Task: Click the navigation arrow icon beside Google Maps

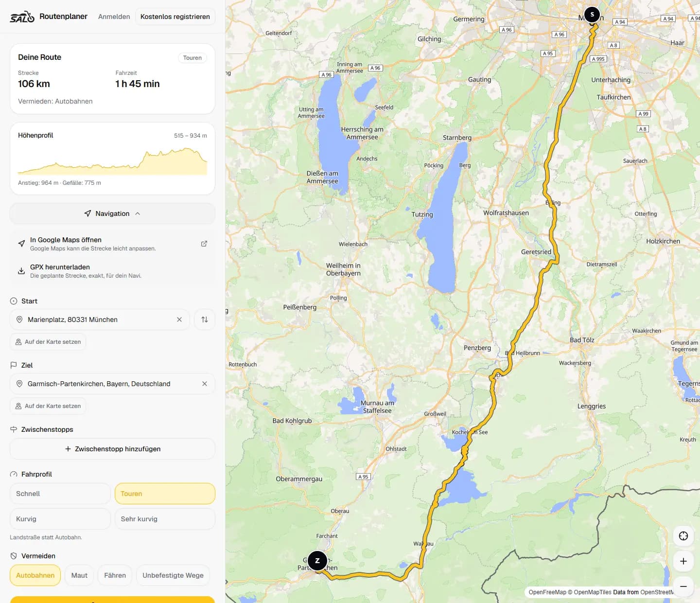Action: pyautogui.click(x=21, y=244)
